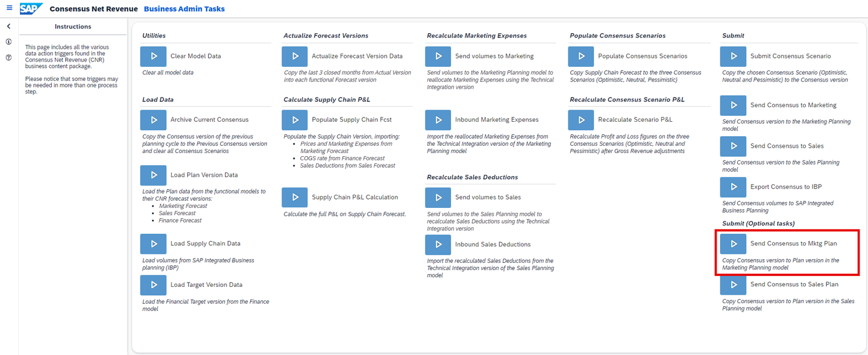Open the hamburger navigation menu
868x355 pixels.
[x=9, y=8]
